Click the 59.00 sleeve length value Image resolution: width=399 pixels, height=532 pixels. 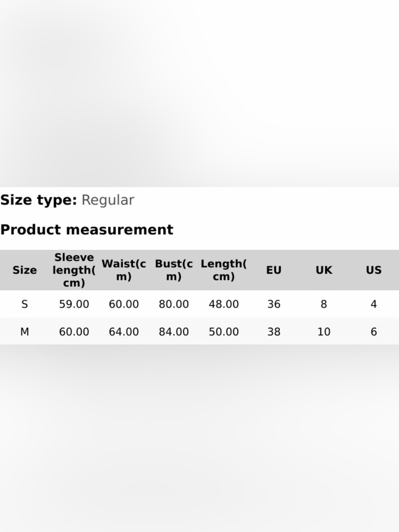(x=74, y=304)
